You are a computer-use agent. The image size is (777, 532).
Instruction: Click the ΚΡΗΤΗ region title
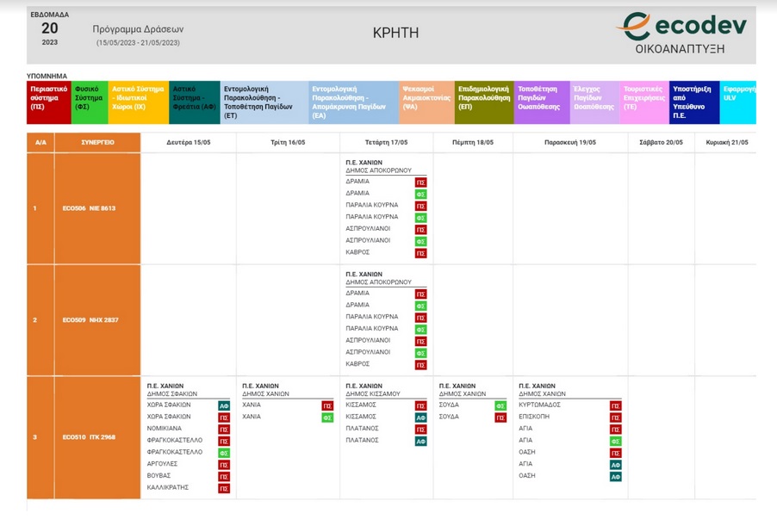[x=395, y=33]
